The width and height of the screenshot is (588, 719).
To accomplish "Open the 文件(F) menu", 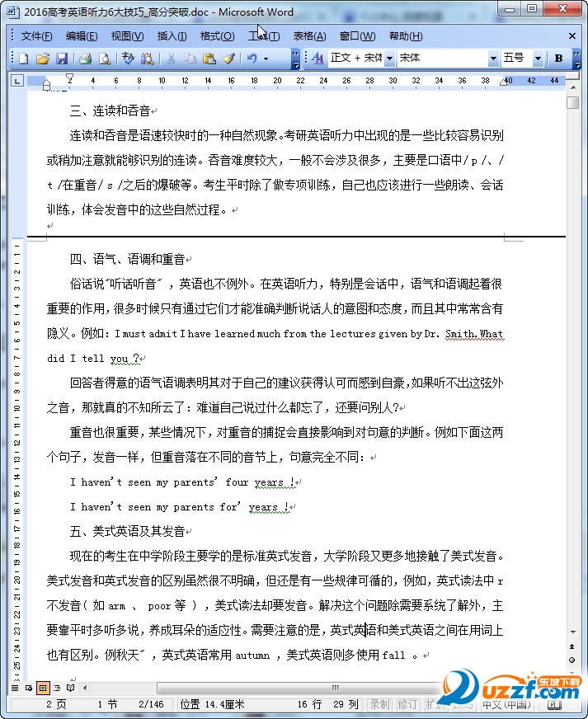I will point(36,36).
